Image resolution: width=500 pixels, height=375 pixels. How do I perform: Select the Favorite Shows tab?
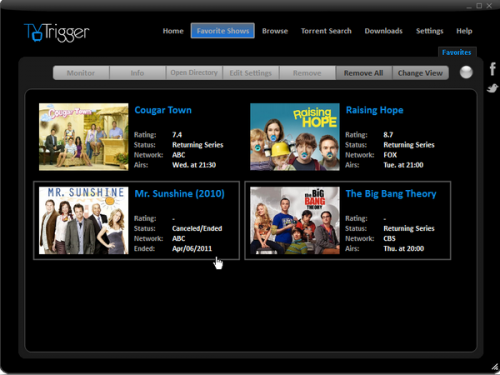223,31
